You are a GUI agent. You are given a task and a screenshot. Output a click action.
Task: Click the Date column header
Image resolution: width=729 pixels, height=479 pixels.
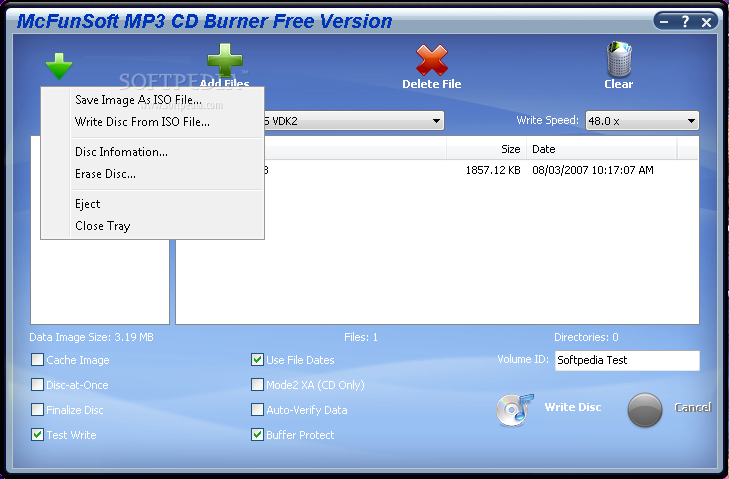602,149
